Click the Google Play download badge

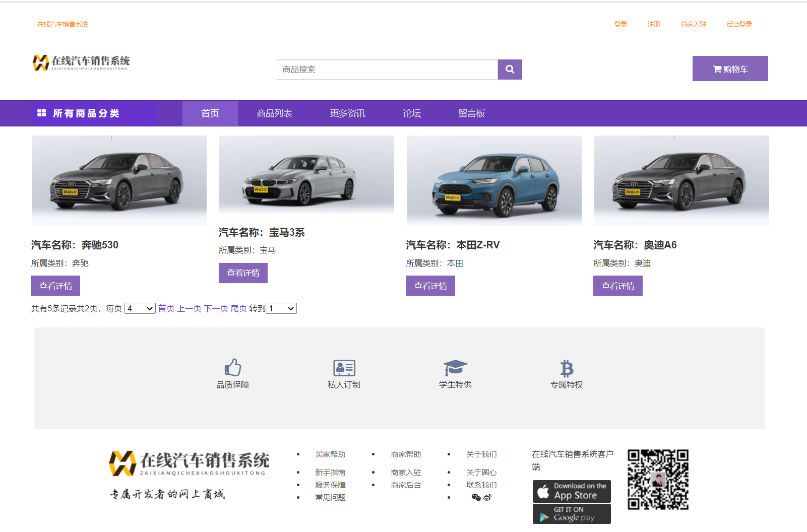coord(571,513)
